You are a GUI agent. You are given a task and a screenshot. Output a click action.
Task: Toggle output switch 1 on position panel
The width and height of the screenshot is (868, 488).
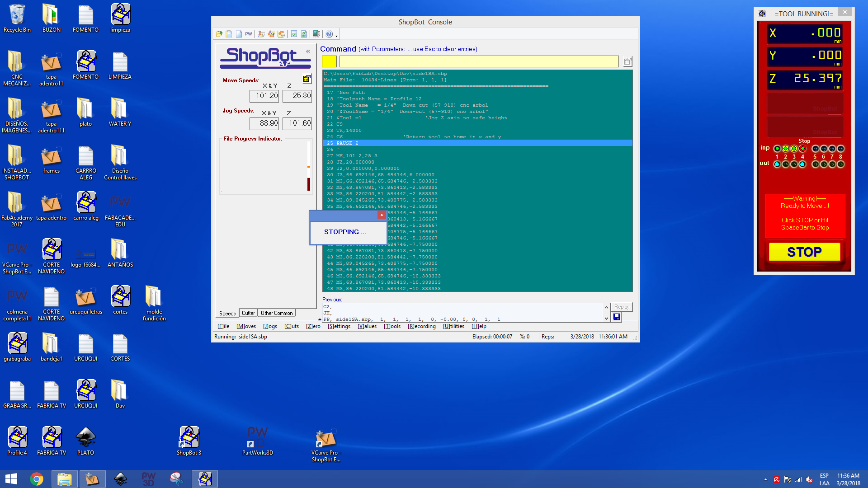[777, 164]
